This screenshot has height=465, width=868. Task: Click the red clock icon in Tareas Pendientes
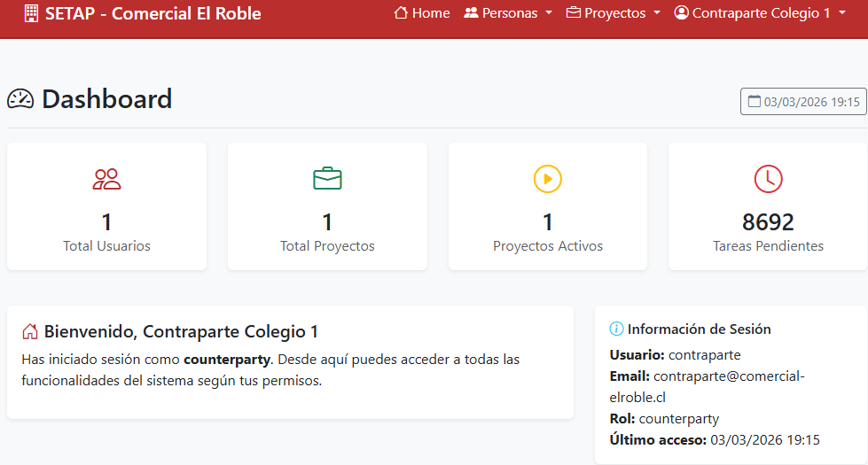(768, 179)
